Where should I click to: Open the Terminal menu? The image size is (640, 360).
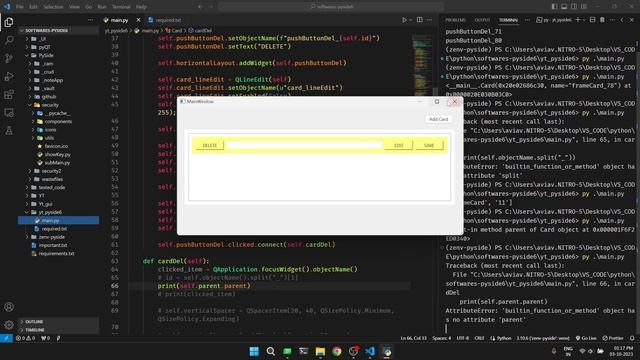pos(121,7)
